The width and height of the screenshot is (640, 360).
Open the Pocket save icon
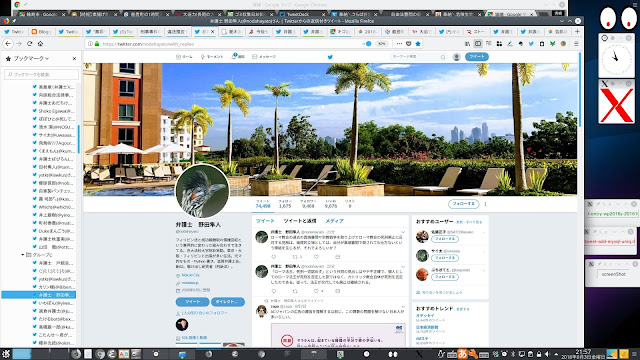click(409, 44)
